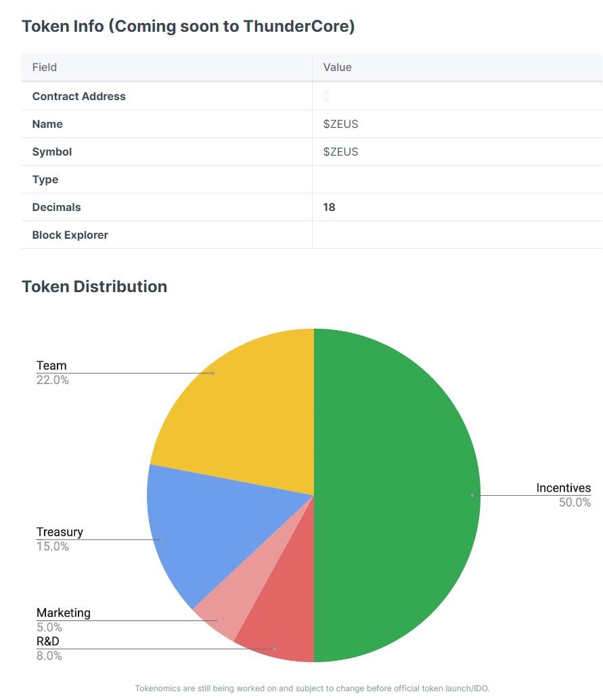Click the Decimals row label
603x700 pixels.
[56, 207]
